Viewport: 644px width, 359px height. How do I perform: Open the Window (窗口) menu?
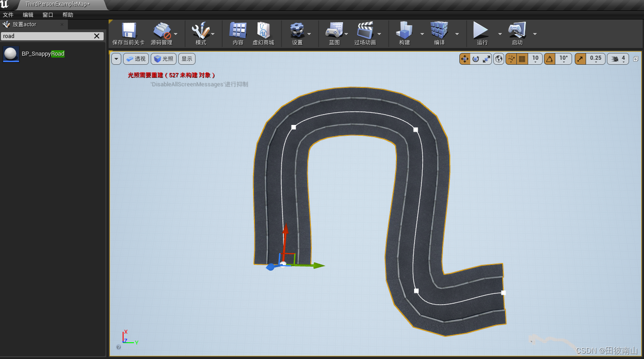(48, 15)
